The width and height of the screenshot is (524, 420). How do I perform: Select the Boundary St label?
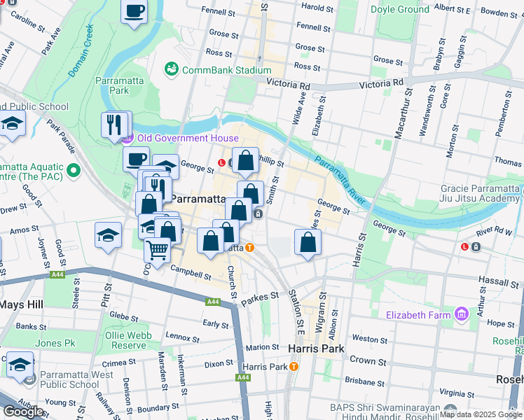158,408
